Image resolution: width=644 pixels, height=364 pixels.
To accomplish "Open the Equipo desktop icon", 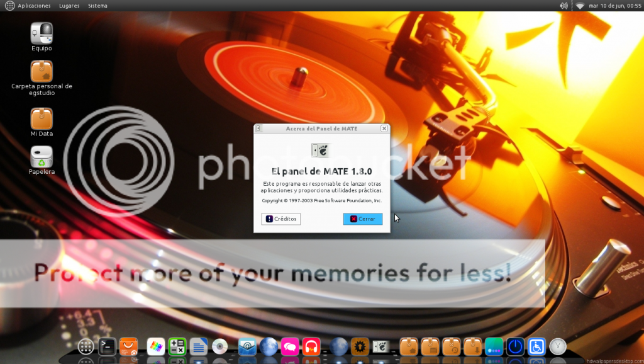I will click(x=42, y=33).
